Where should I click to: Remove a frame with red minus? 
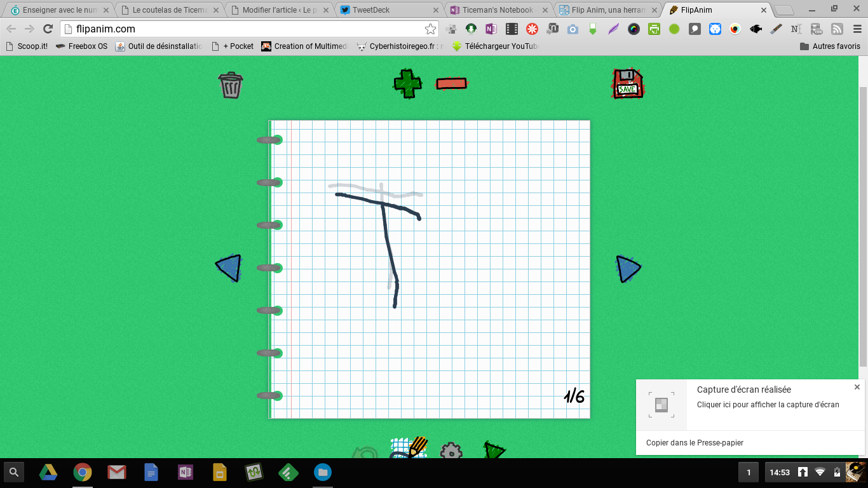click(x=451, y=83)
